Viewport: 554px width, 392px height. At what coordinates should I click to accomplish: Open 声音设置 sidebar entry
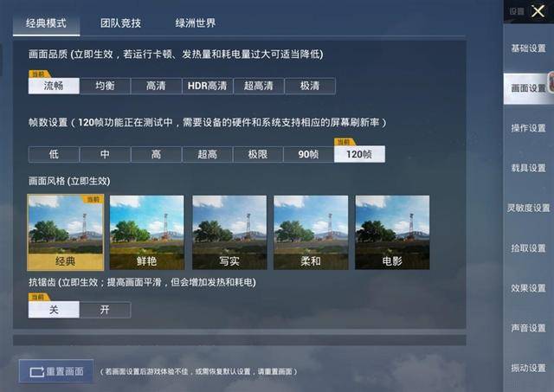click(x=529, y=328)
